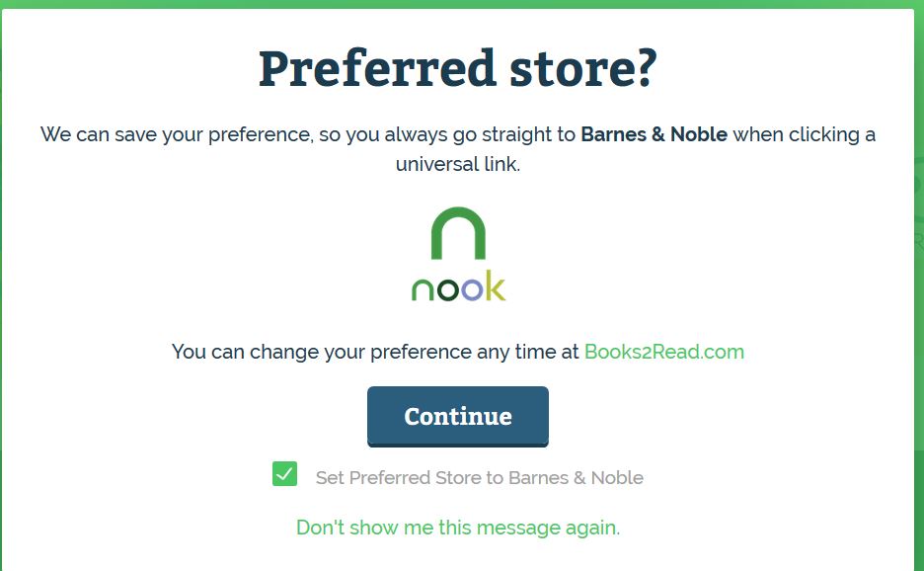
Task: Click the green Nook arch logo
Action: pos(458,235)
